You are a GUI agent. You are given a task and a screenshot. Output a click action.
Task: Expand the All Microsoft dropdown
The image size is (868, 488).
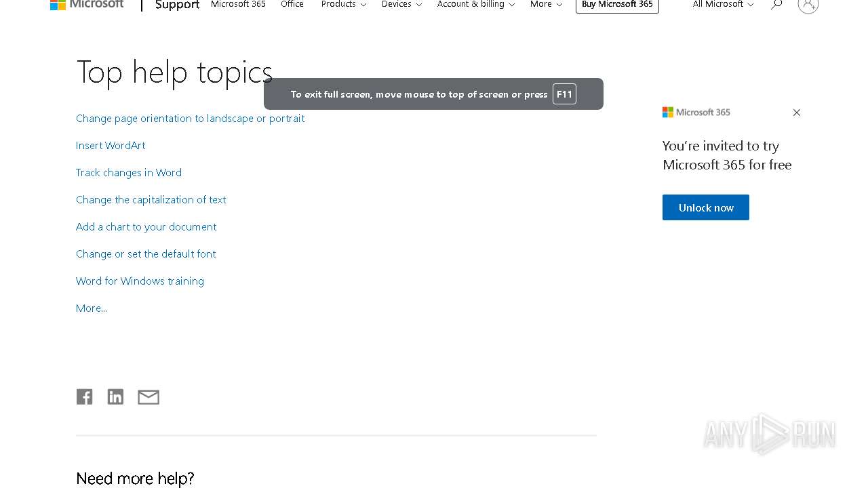pos(723,4)
